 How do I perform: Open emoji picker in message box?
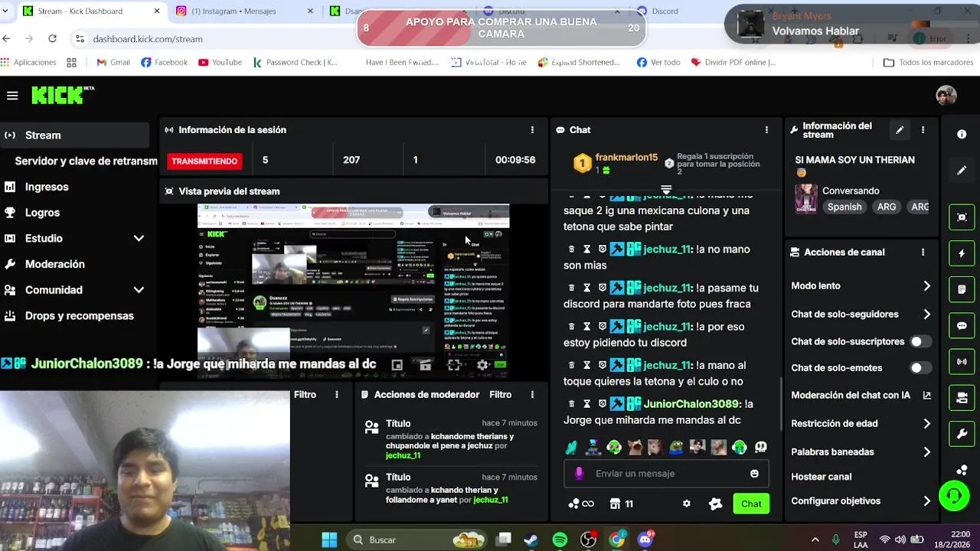754,474
